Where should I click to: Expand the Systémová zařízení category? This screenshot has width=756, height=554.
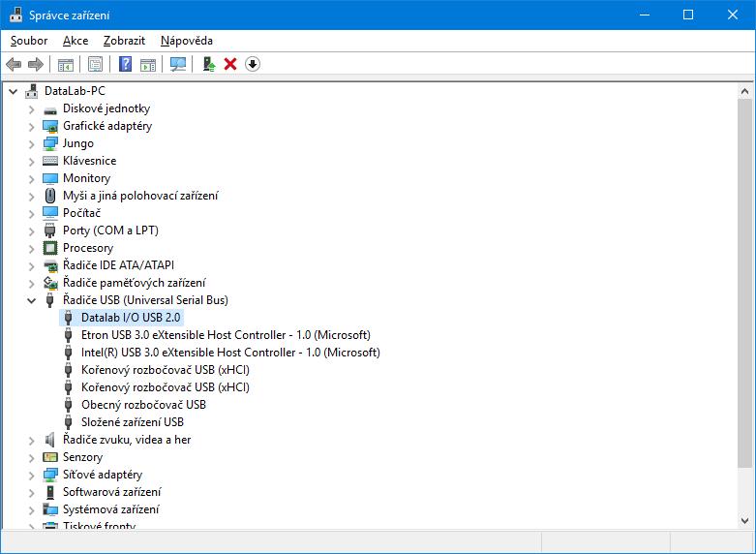[x=32, y=509]
